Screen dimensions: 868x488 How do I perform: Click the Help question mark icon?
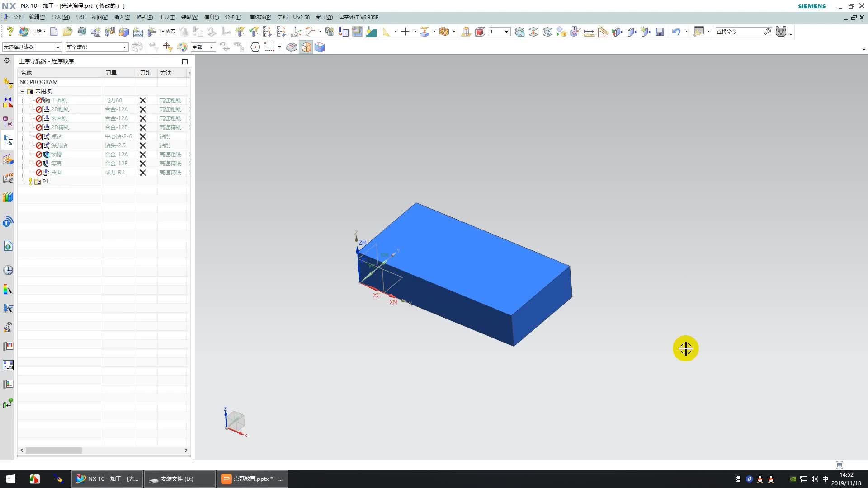pos(10,32)
